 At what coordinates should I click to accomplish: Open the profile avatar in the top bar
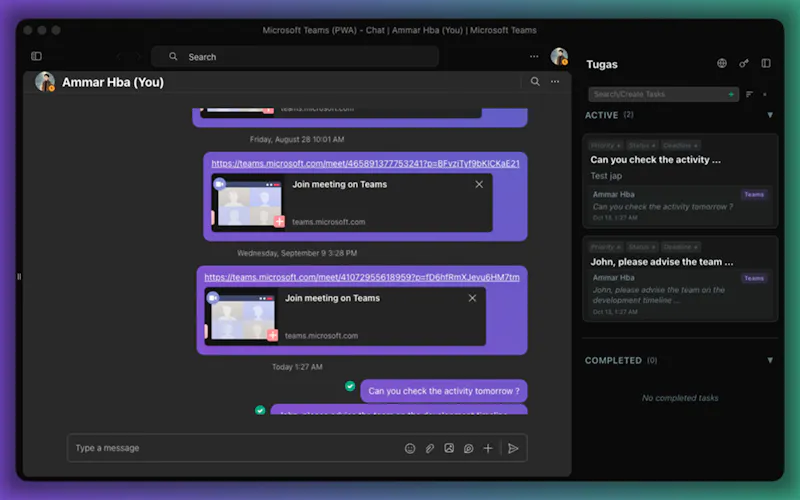point(559,56)
